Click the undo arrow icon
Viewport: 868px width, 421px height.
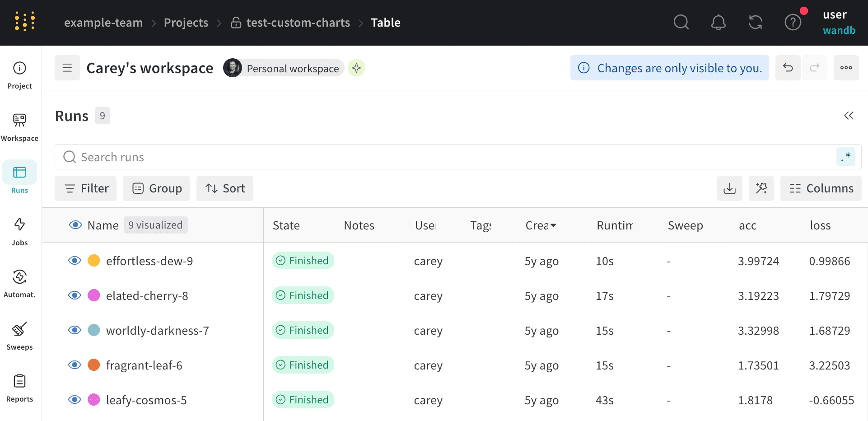tap(788, 68)
